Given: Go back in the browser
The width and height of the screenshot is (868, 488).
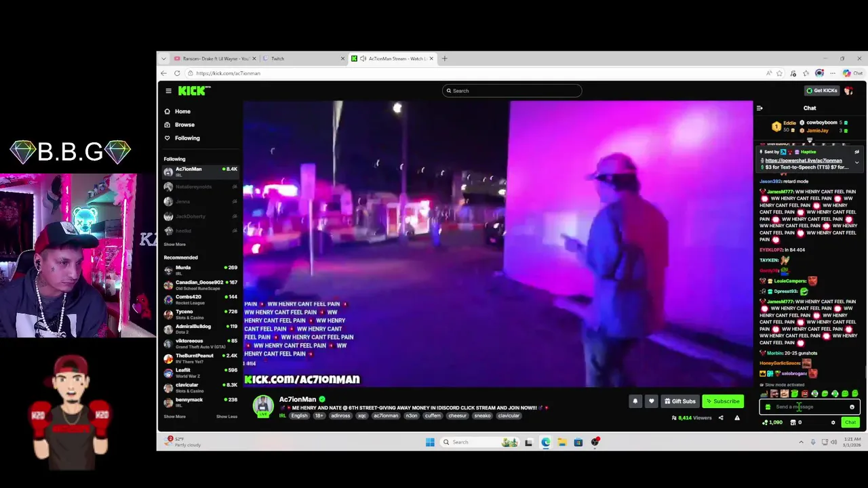Looking at the screenshot, I should pos(163,73).
